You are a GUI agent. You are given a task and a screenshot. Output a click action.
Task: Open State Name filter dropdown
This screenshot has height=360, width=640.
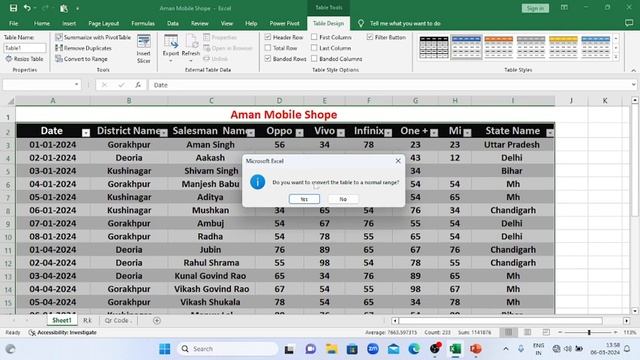coord(550,133)
